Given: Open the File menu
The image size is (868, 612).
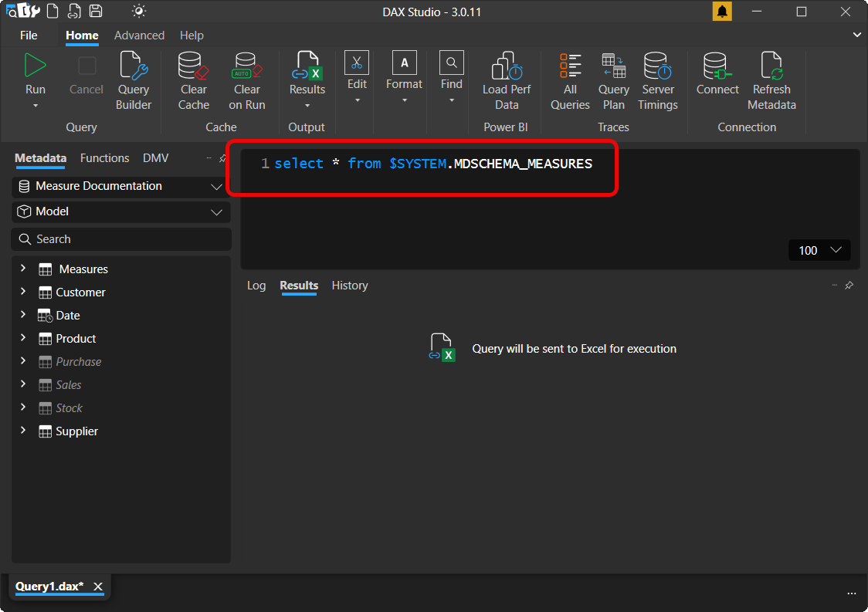Looking at the screenshot, I should (x=29, y=36).
